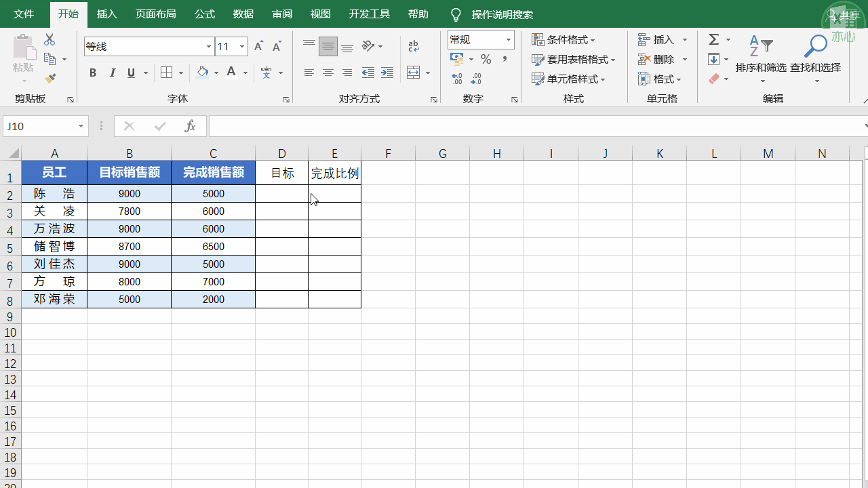Open 条件格式 conditional formatting button
Image resolution: width=868 pixels, height=488 pixels.
point(564,40)
